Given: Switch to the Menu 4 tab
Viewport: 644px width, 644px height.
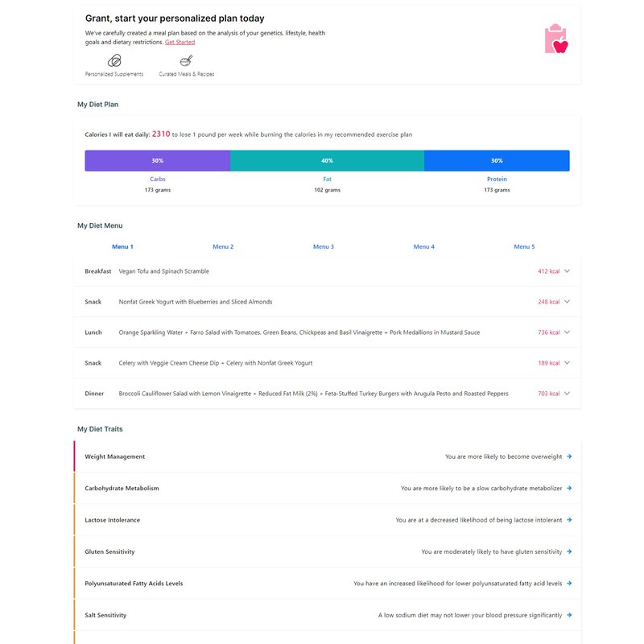Looking at the screenshot, I should point(424,246).
